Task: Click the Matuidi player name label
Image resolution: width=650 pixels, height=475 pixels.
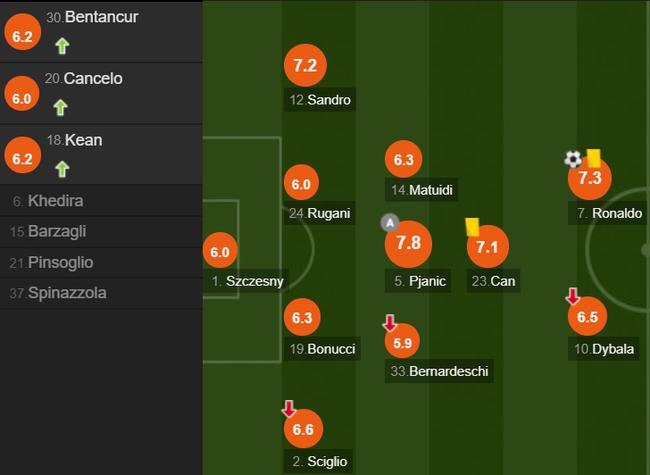Action: click(x=425, y=190)
